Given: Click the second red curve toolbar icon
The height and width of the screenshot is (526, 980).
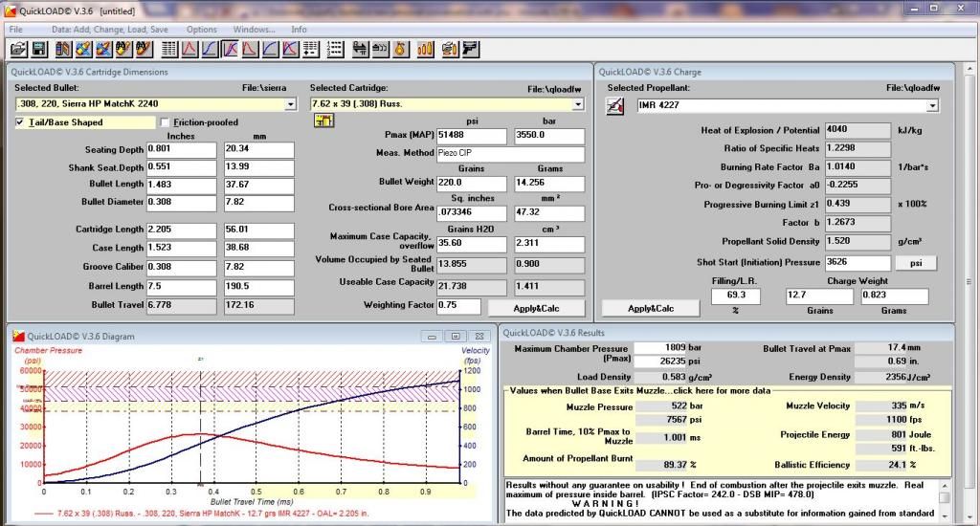Looking at the screenshot, I should 250,49.
